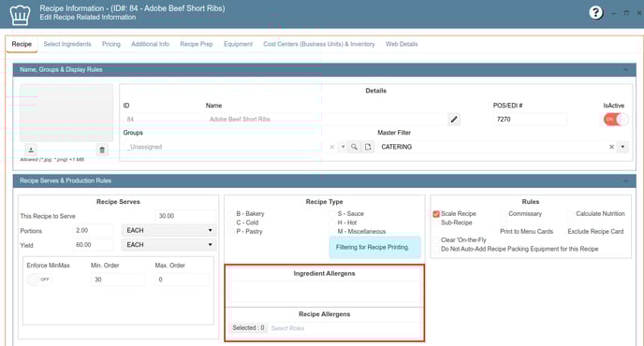Click the Portions quantity field
This screenshot has width=644, height=346.
[x=94, y=231]
